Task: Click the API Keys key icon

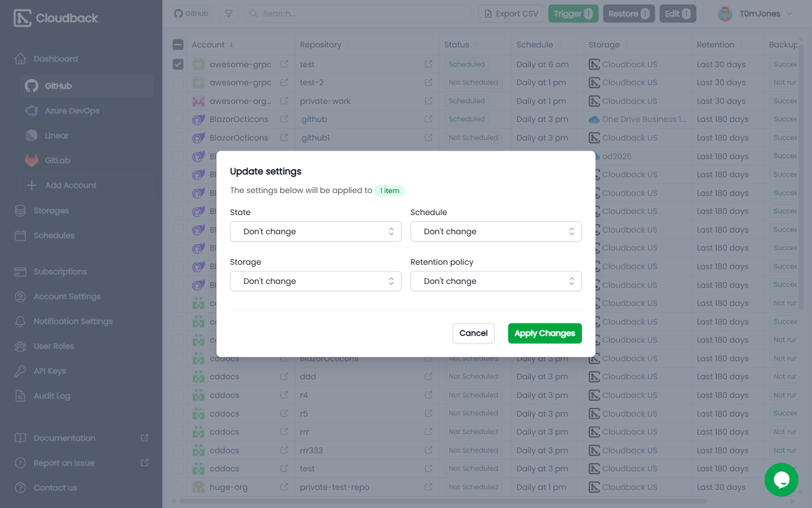Action: tap(20, 371)
